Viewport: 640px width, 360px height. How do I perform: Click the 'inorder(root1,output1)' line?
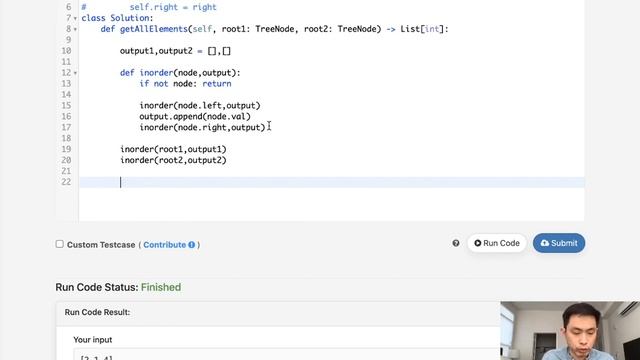[x=173, y=149]
